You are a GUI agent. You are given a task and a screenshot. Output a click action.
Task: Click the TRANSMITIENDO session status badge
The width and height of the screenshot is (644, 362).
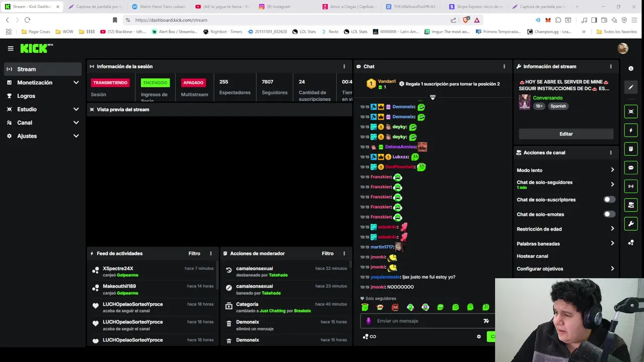coord(110,82)
